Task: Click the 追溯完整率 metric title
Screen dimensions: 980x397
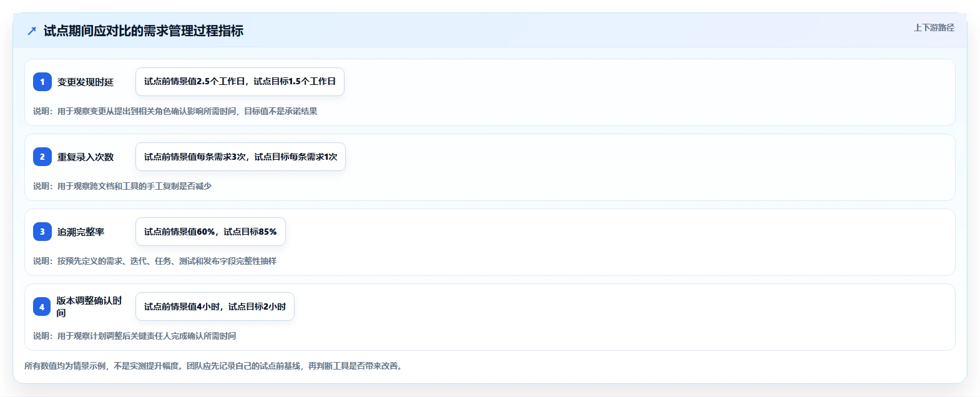Action: 81,232
